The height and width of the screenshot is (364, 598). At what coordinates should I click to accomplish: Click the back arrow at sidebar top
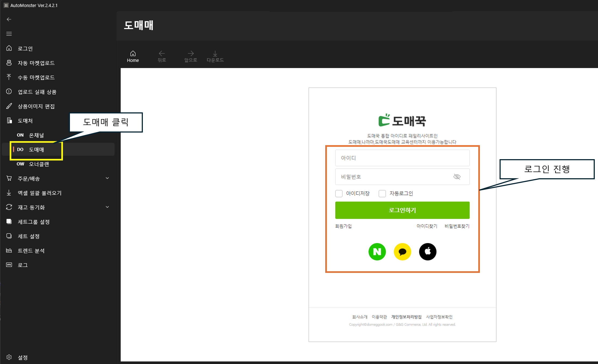click(x=9, y=19)
